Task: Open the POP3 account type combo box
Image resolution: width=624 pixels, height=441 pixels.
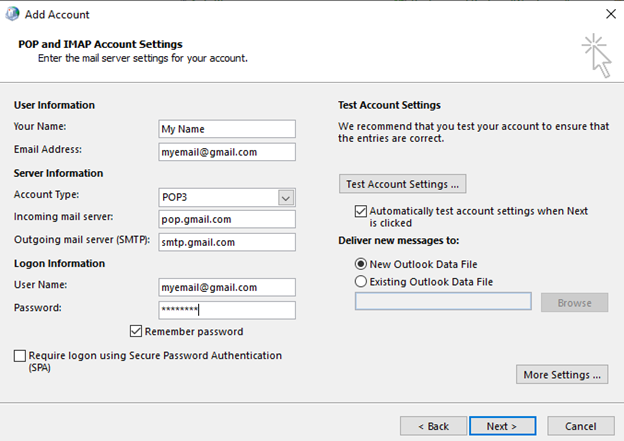Action: 227,197
